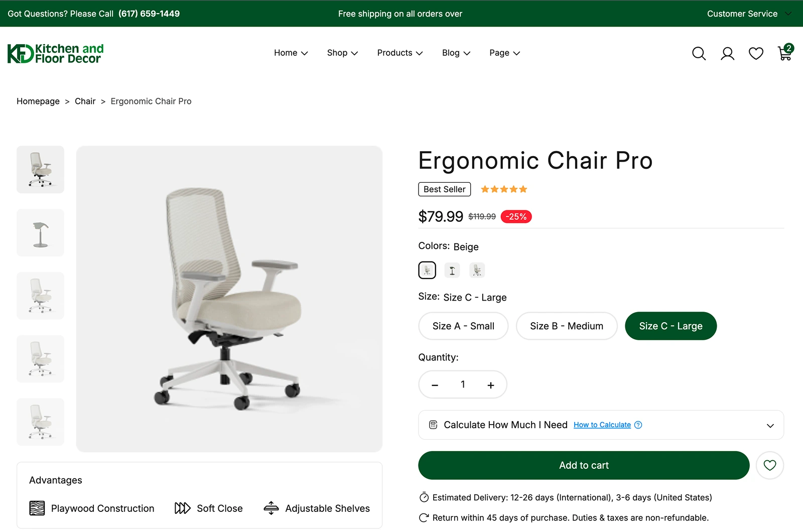Expand the Shop menu
Viewport: 803px width, 532px height.
click(x=342, y=53)
